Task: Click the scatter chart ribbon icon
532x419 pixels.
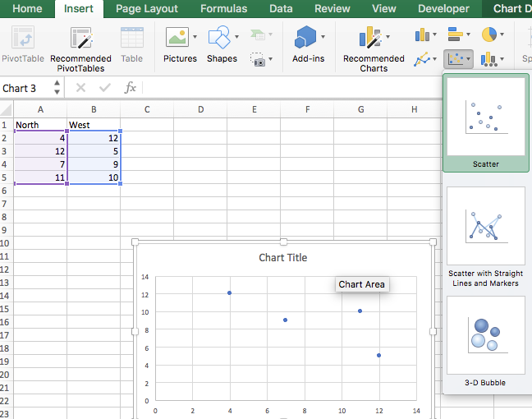Action: pos(456,59)
